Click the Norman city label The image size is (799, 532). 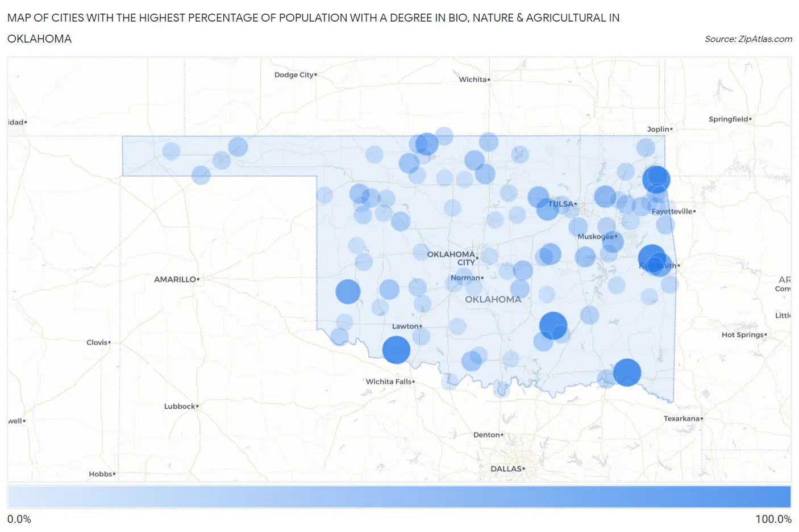click(465, 278)
